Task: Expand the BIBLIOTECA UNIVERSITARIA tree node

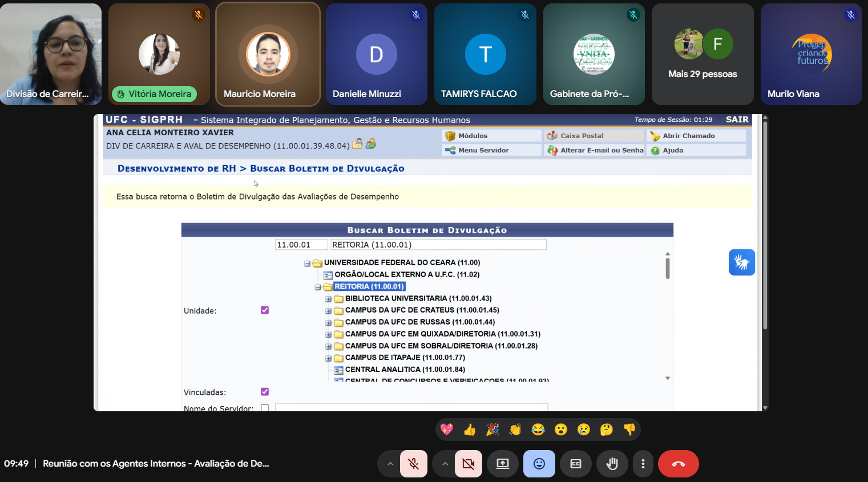Action: coord(329,299)
